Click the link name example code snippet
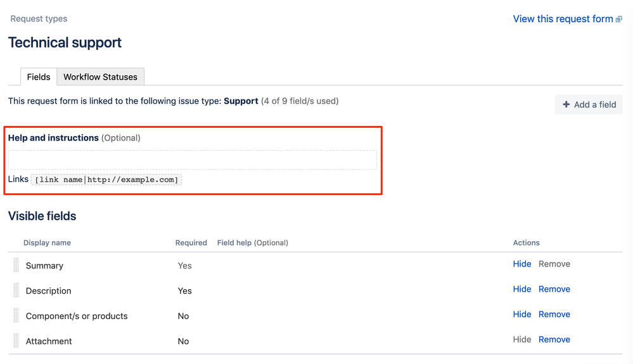This screenshot has width=633, height=364. 106,180
